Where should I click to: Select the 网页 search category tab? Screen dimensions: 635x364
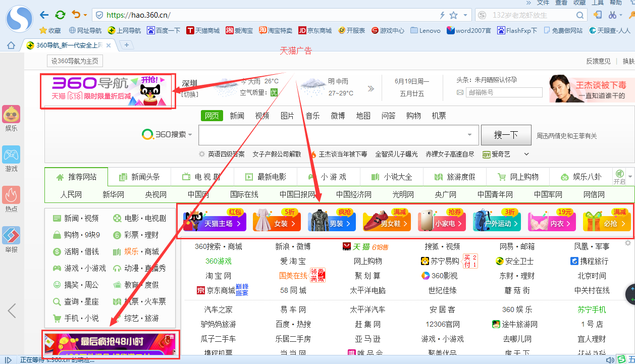[211, 116]
